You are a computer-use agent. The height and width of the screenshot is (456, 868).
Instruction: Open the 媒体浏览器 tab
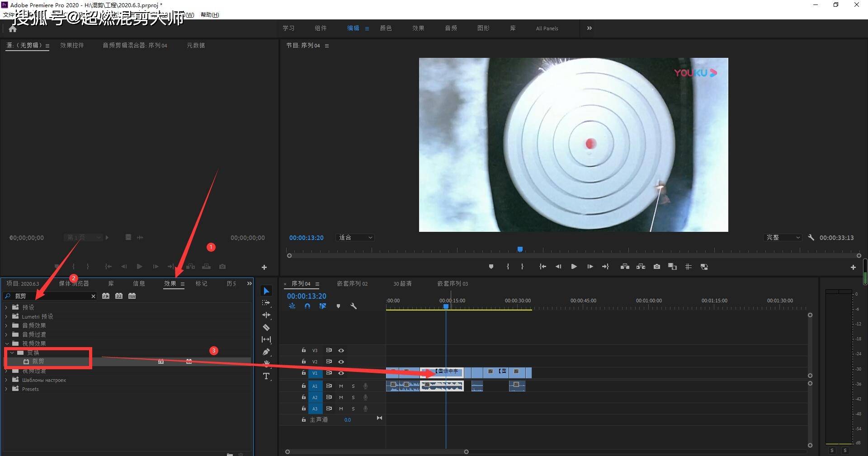[x=74, y=283]
